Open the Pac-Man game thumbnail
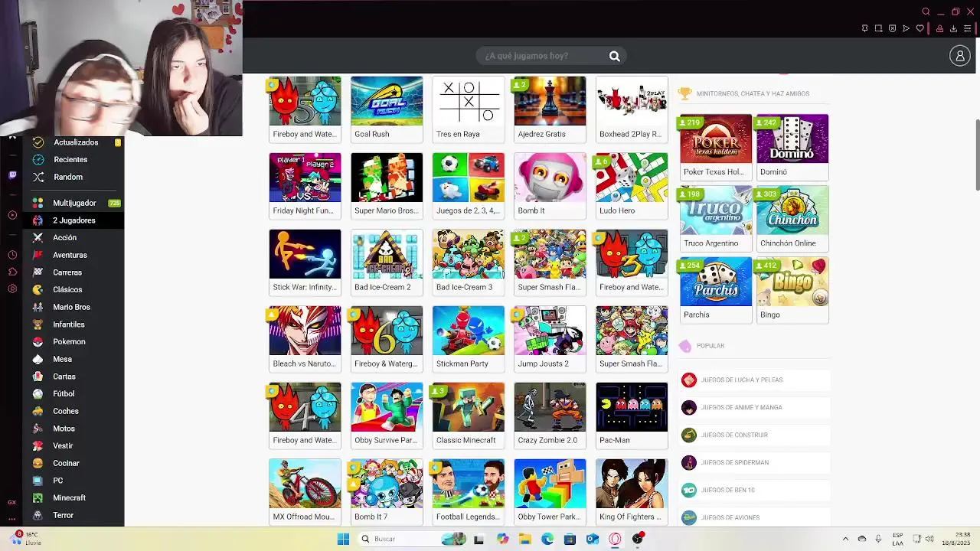This screenshot has height=551, width=980. (632, 416)
